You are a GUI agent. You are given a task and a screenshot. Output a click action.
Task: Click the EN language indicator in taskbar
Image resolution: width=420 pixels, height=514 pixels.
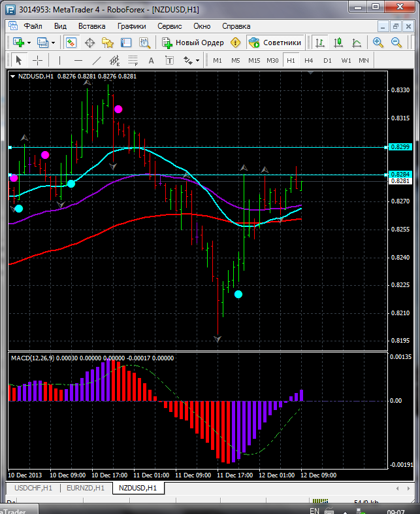point(314,510)
